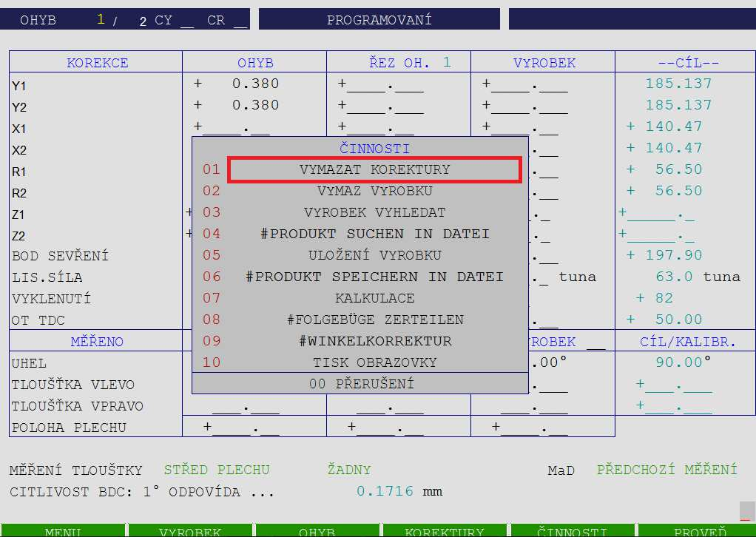Click the ŽADNY option

tap(349, 470)
